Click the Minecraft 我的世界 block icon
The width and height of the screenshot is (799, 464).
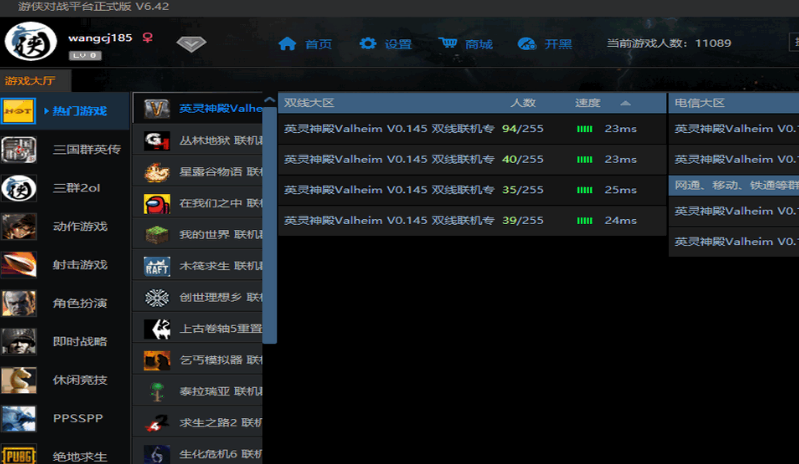[156, 235]
